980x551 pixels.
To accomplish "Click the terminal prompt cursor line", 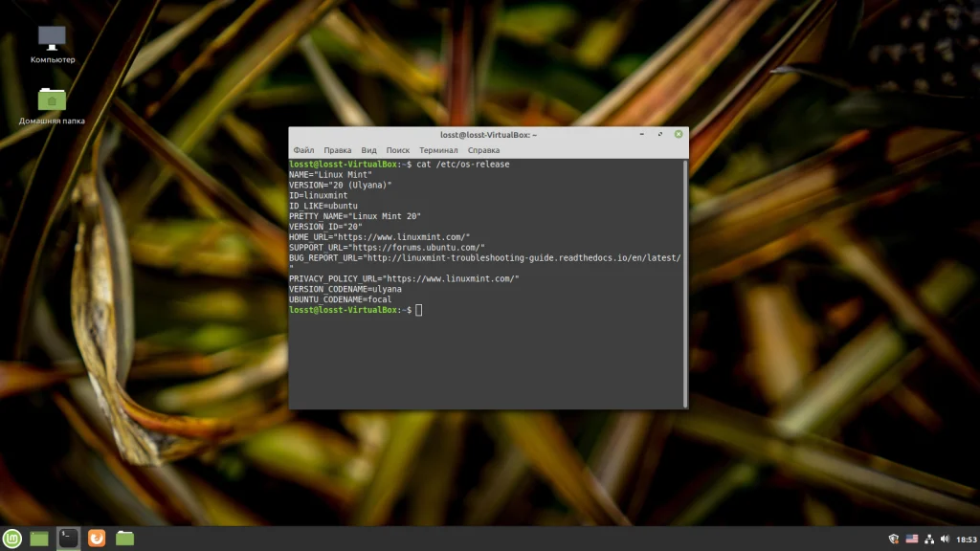I will (355, 310).
